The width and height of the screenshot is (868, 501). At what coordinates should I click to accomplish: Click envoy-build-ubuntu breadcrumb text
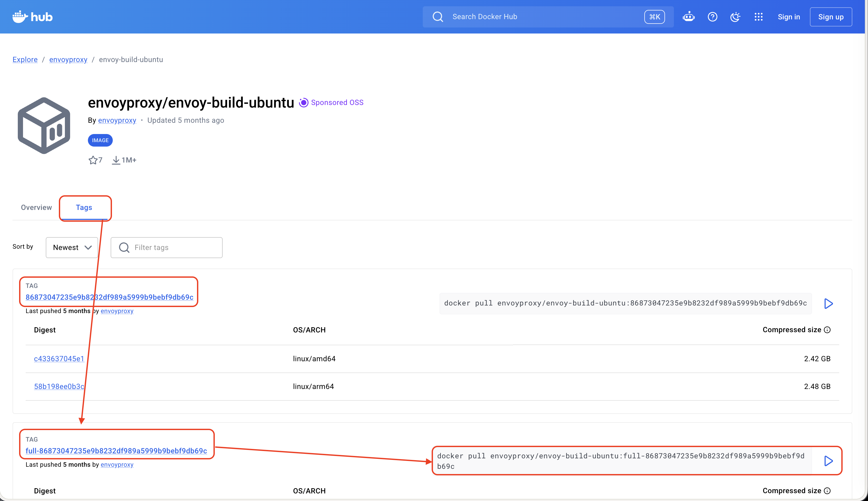point(131,59)
